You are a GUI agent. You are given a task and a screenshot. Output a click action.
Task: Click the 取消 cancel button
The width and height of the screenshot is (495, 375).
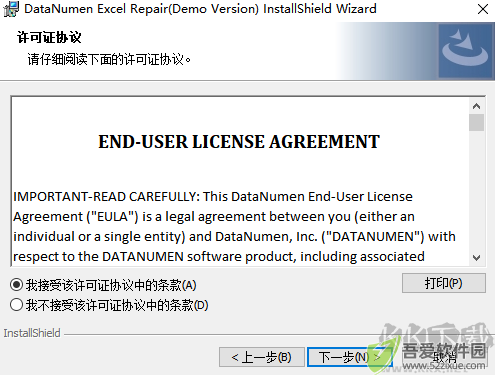click(445, 357)
